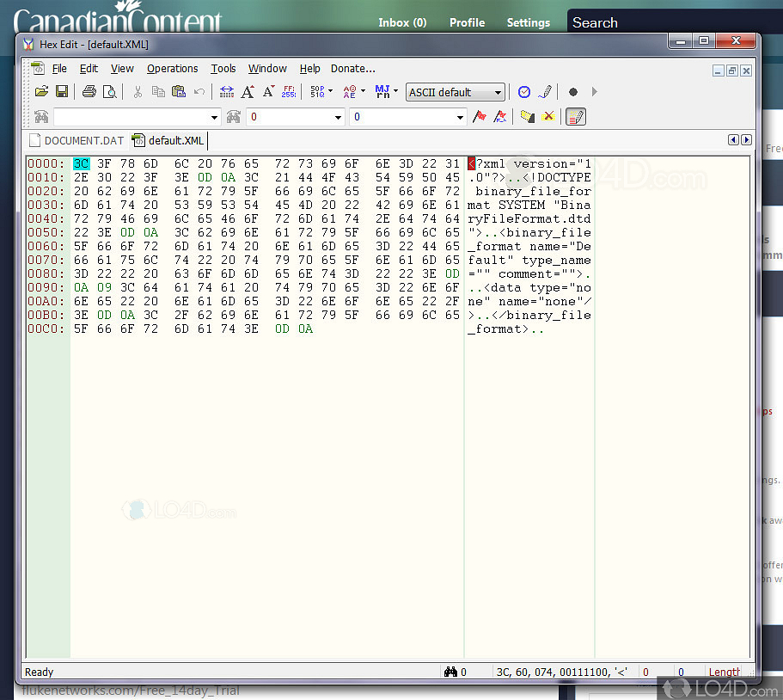Click the remove highlight red X icon
The height and width of the screenshot is (700, 783).
pos(548,117)
